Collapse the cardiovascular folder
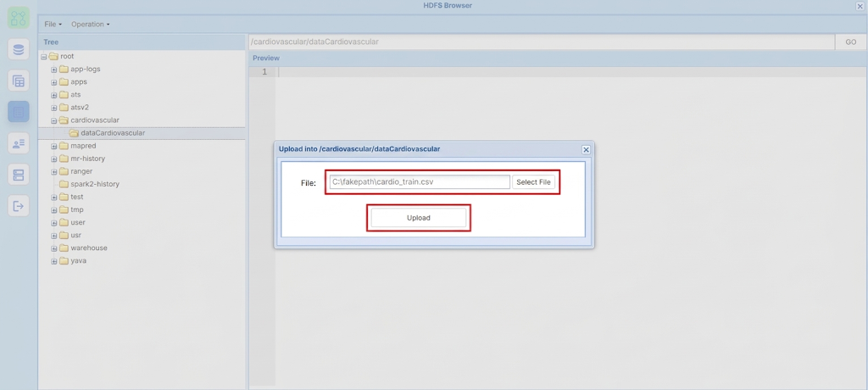Image resolution: width=868 pixels, height=390 pixels. [x=53, y=120]
